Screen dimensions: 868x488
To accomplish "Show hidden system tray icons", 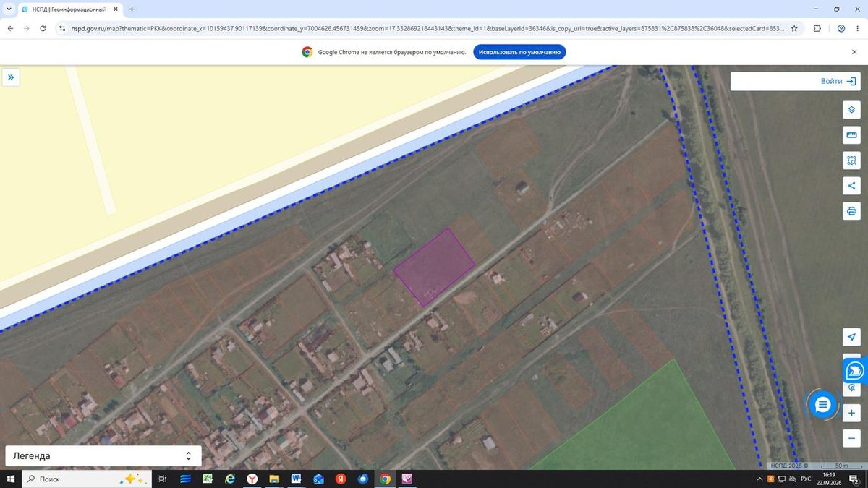I will click(x=760, y=479).
